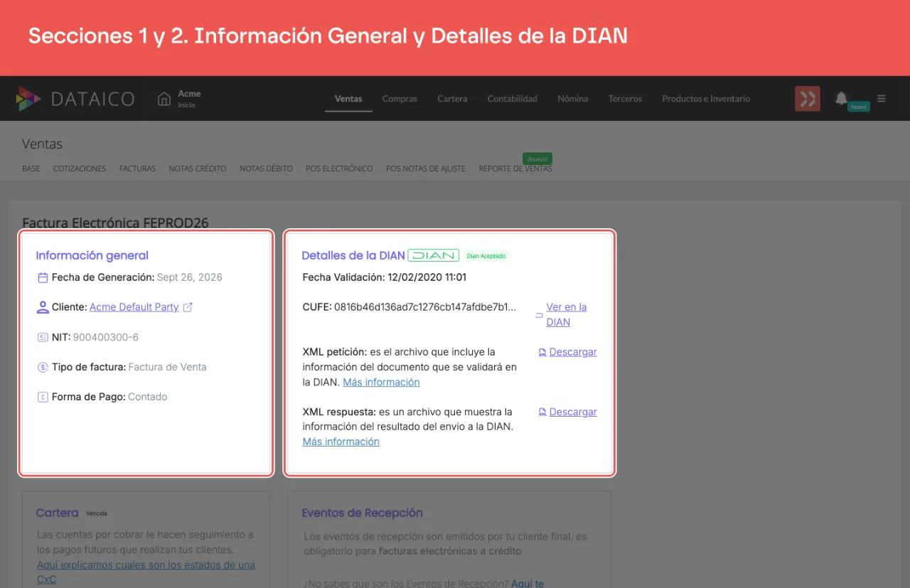910x588 pixels.
Task: Click the ID card icon beside NIT
Action: pos(43,337)
